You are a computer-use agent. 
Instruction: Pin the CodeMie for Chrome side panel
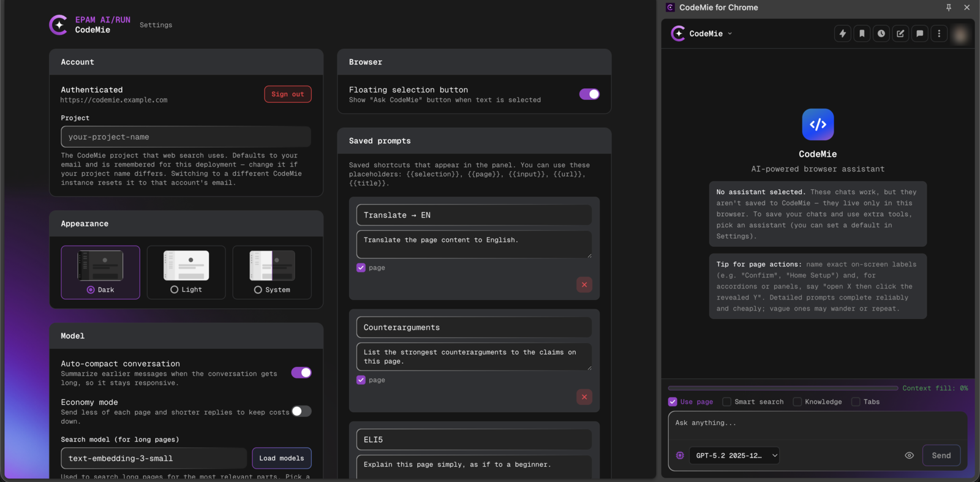pos(949,7)
